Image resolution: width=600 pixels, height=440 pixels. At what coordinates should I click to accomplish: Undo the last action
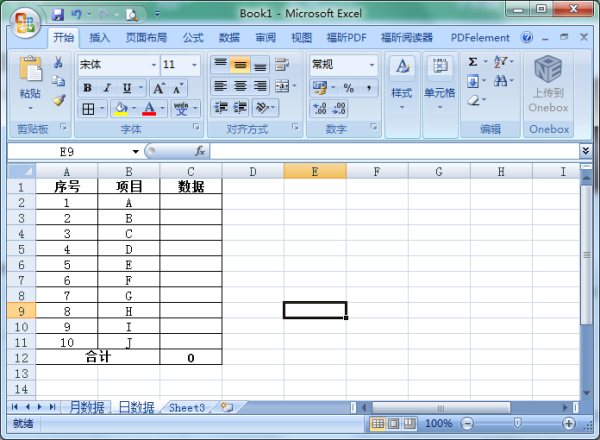pos(76,15)
